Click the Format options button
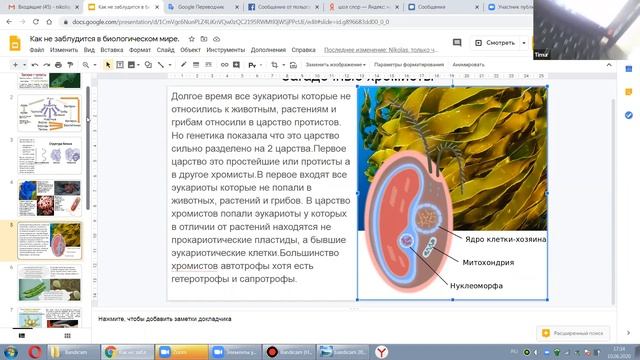640x360 pixels. pyautogui.click(x=409, y=65)
